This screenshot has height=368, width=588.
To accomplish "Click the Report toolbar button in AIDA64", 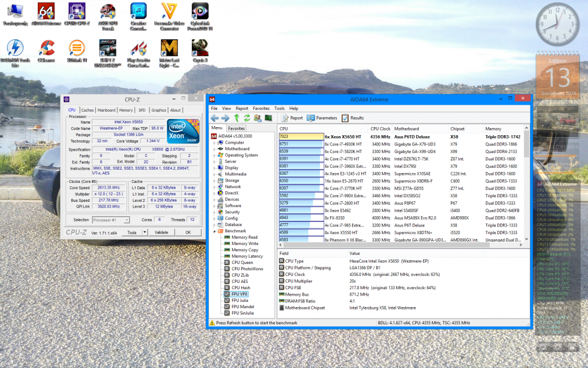I will pyautogui.click(x=292, y=118).
